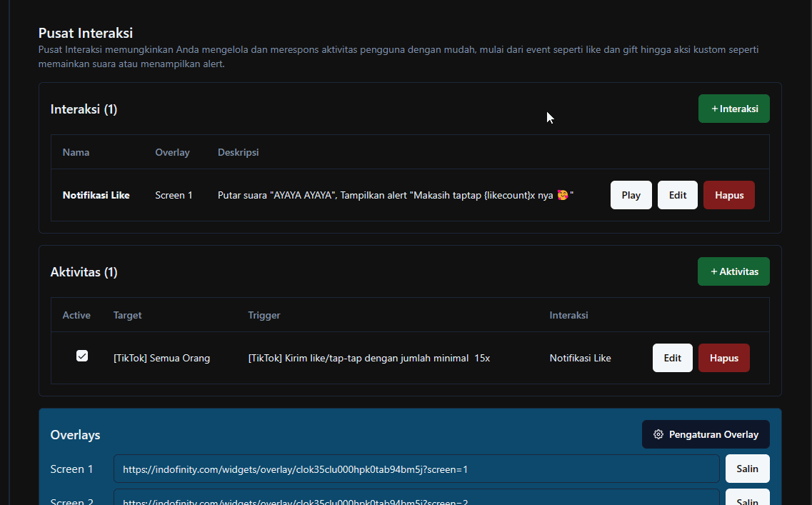This screenshot has width=812, height=505.
Task: Create a new activity with + Aktivitas
Action: point(733,271)
